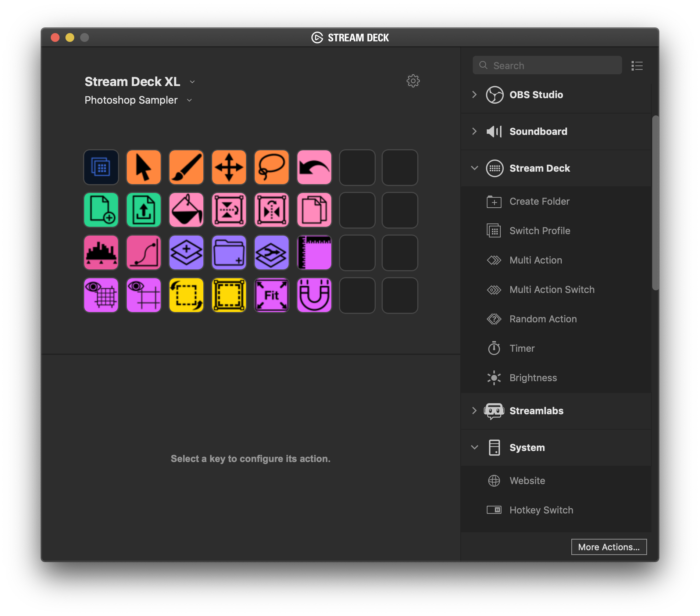Image resolution: width=700 pixels, height=616 pixels.
Task: Click the last empty key beside Snap
Action: pos(400,295)
